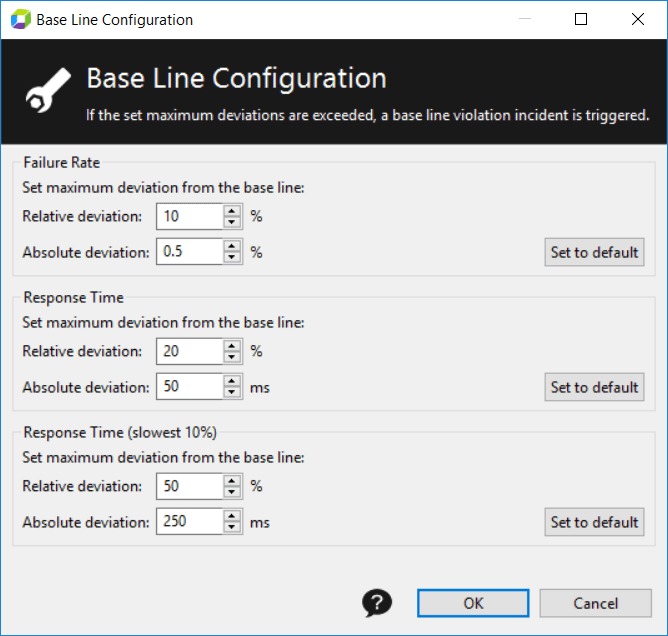Reset slowest 10% Response Time to default
The image size is (668, 636).
click(594, 522)
